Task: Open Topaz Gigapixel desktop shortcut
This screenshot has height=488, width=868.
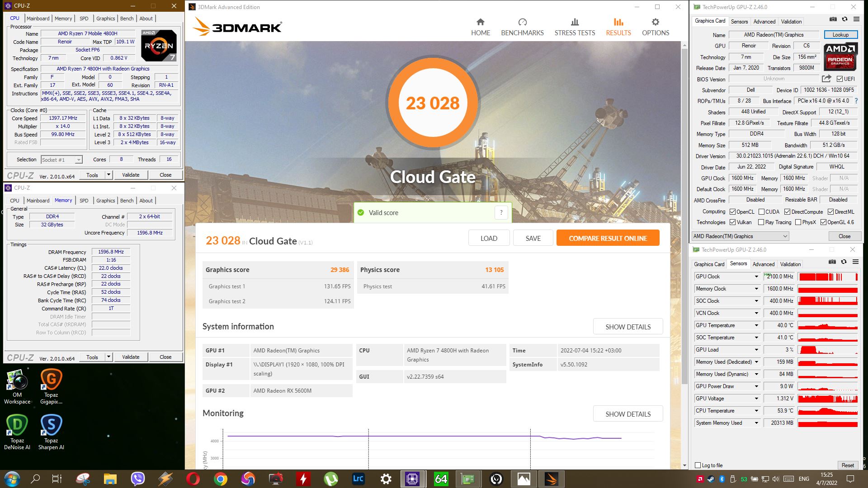Action: pyautogui.click(x=51, y=387)
